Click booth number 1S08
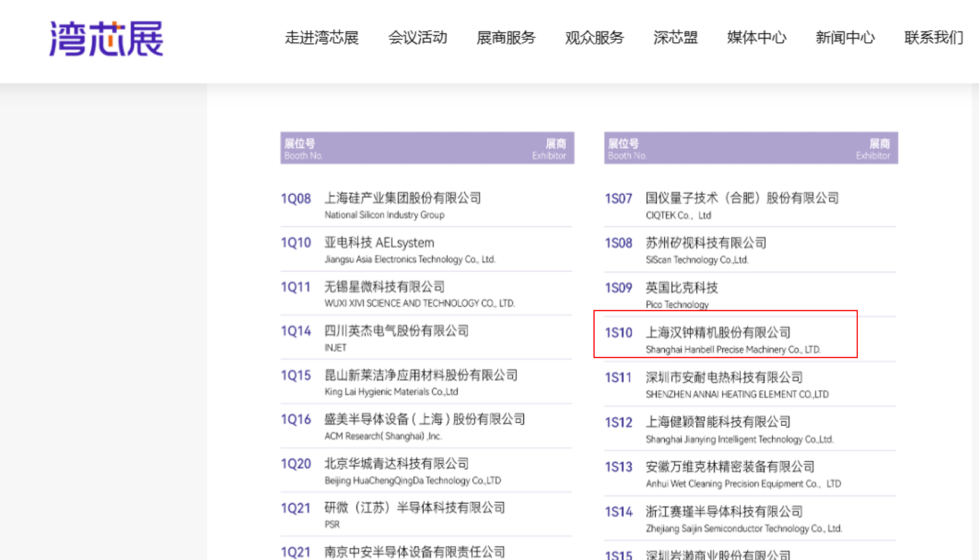Viewport: 979px width, 560px height. pyautogui.click(x=618, y=243)
